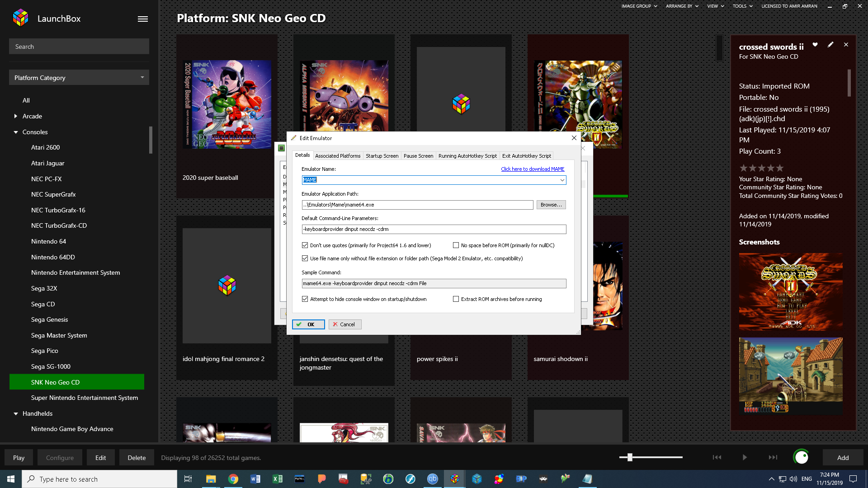Click the network icon in the system tray
Image resolution: width=868 pixels, height=488 pixels.
click(783, 479)
